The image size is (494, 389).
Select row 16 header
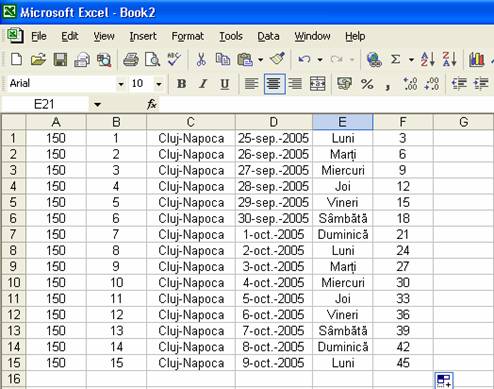13,379
